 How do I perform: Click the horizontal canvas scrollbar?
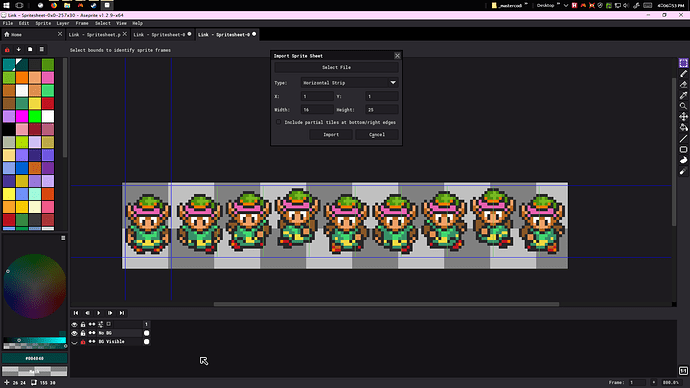click(386, 304)
